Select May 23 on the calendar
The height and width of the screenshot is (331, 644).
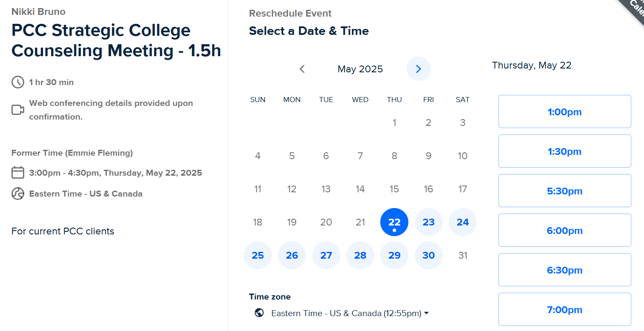coord(428,222)
